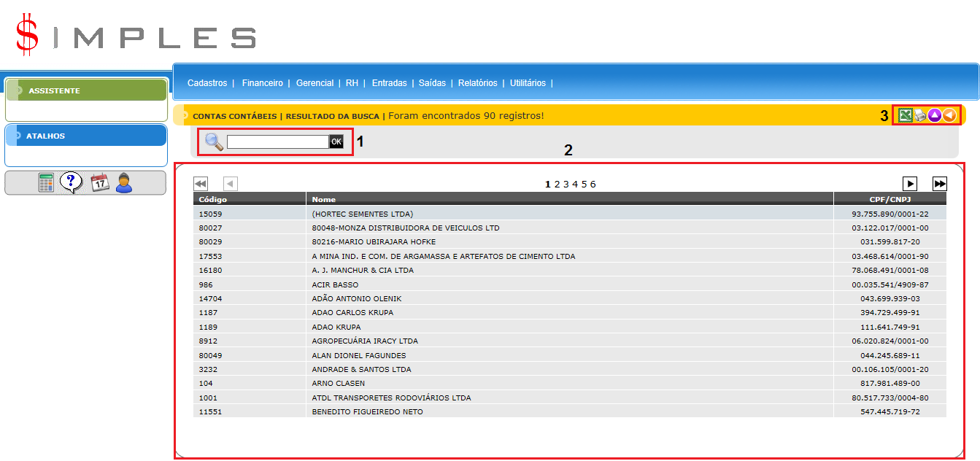Select the Utilitários menu

tap(528, 83)
